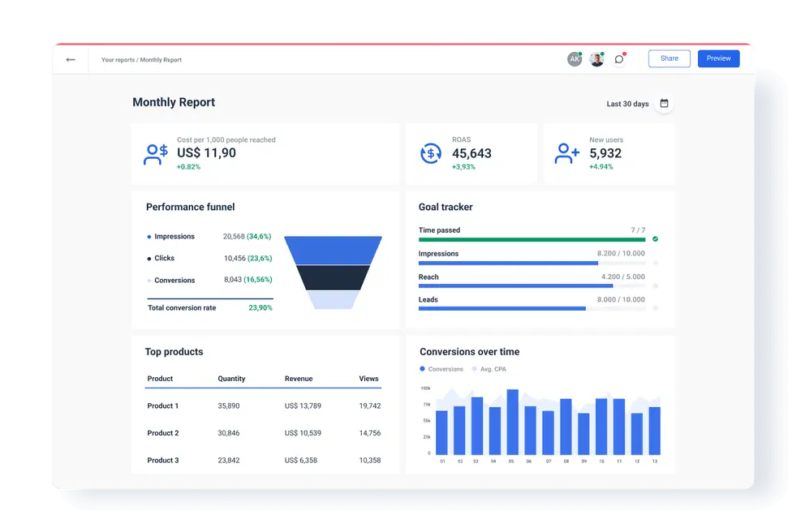Click the Impressions goal progress bar
The height and width of the screenshot is (532, 805).
(x=532, y=264)
